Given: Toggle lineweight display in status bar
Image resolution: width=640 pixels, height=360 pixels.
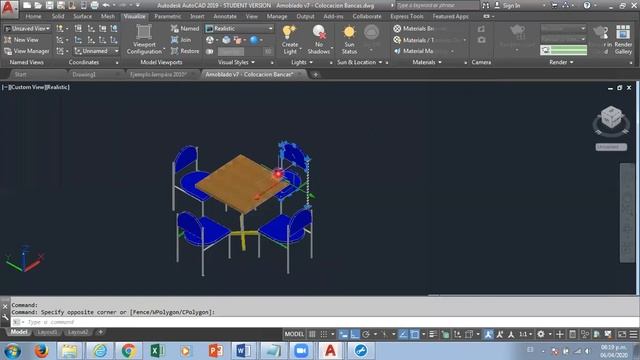Looking at the screenshot, I should [x=433, y=334].
